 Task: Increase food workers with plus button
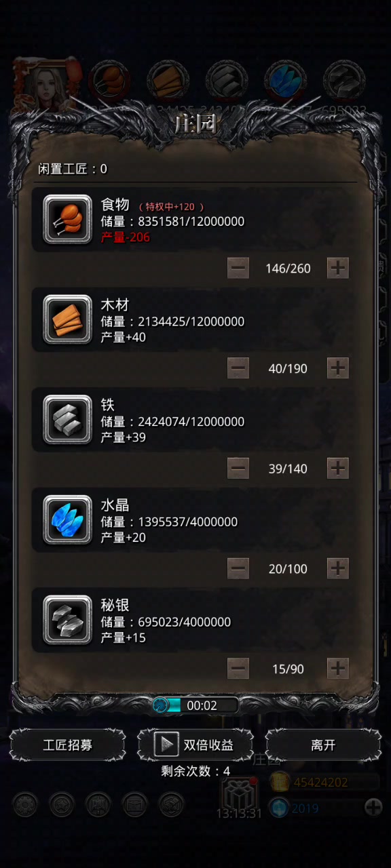click(338, 268)
